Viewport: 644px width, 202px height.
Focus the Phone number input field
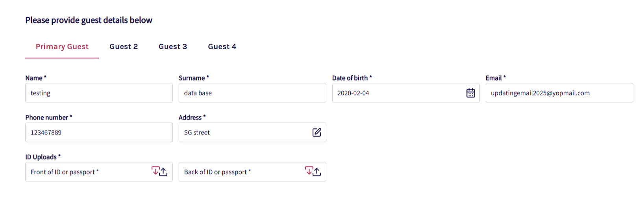point(98,133)
